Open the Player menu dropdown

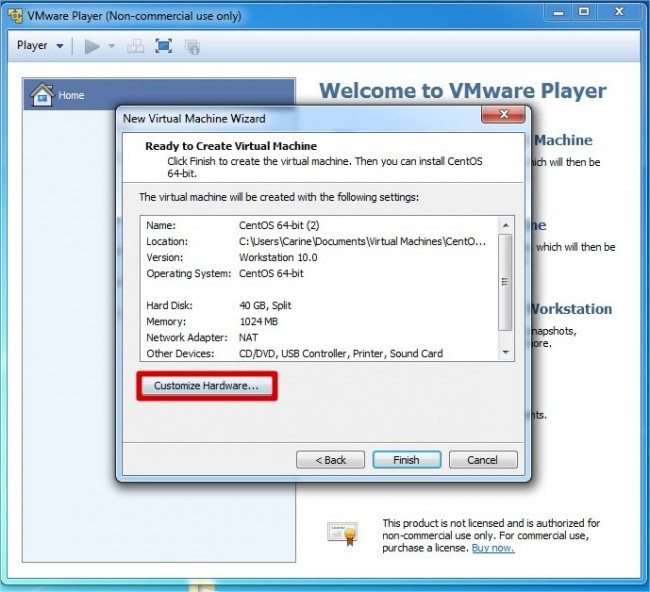(x=40, y=45)
